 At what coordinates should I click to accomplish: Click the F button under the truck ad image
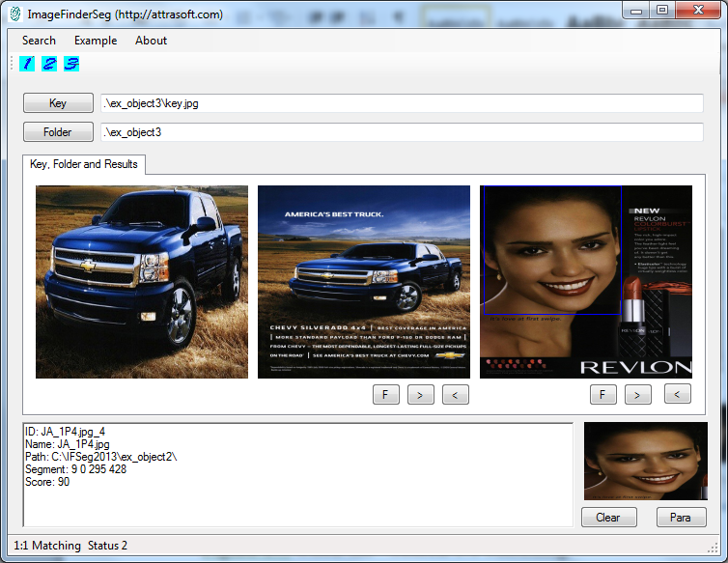pos(386,395)
